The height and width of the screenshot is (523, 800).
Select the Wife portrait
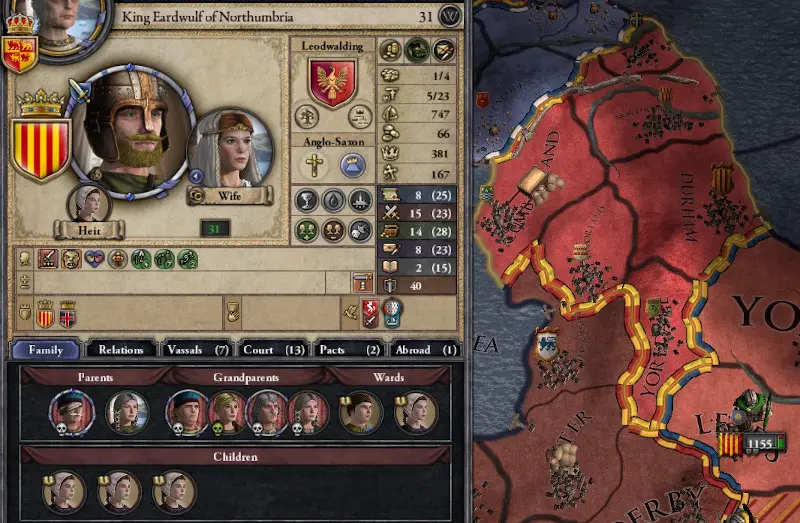(x=231, y=148)
